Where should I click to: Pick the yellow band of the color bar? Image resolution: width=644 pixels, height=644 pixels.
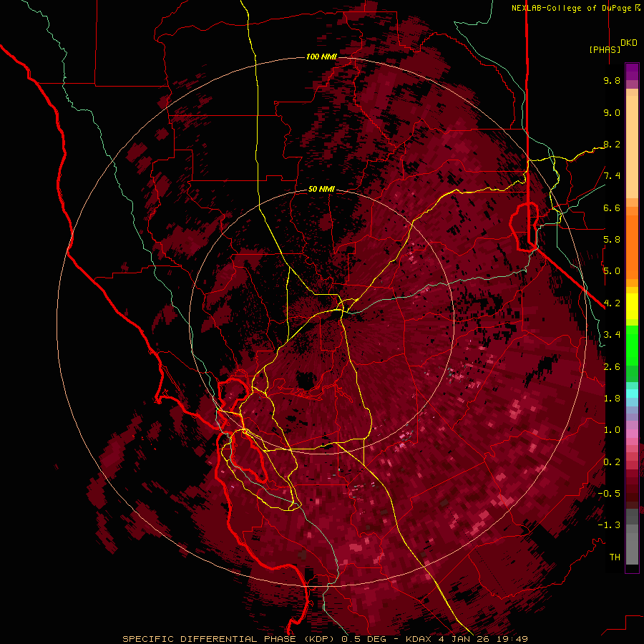(632, 306)
